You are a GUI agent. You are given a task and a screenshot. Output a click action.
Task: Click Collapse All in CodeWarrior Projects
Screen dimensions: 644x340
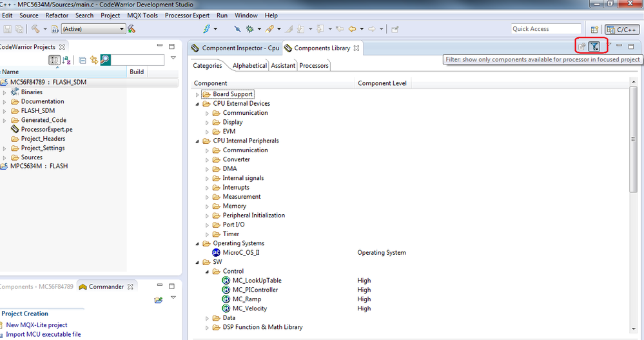click(x=83, y=61)
